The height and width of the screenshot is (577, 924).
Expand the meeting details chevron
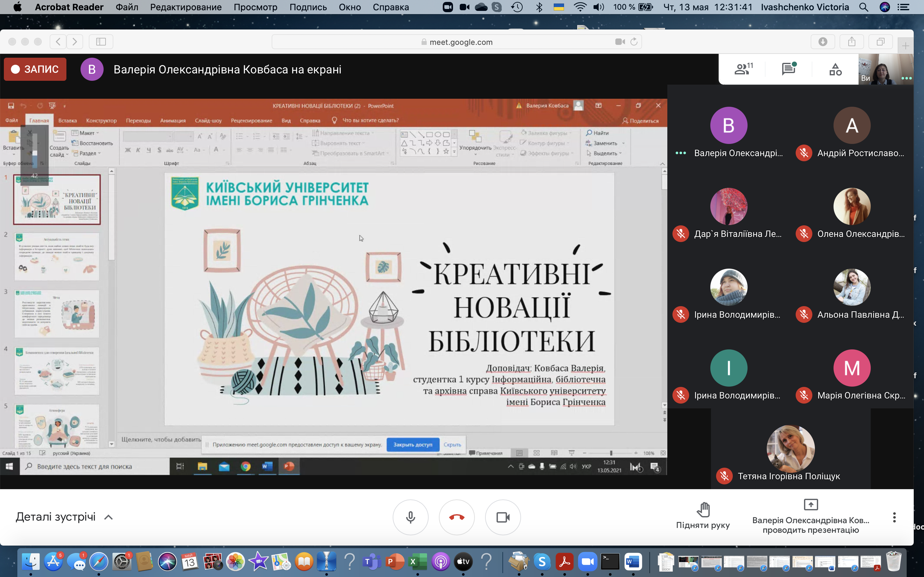tap(108, 517)
